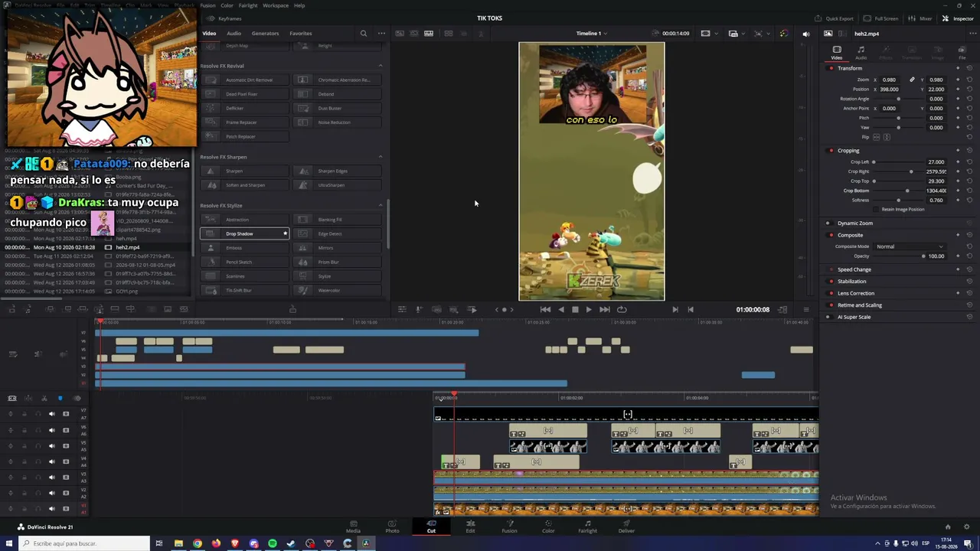Collapse the Resolve FX Revival group
980x551 pixels.
(381, 66)
